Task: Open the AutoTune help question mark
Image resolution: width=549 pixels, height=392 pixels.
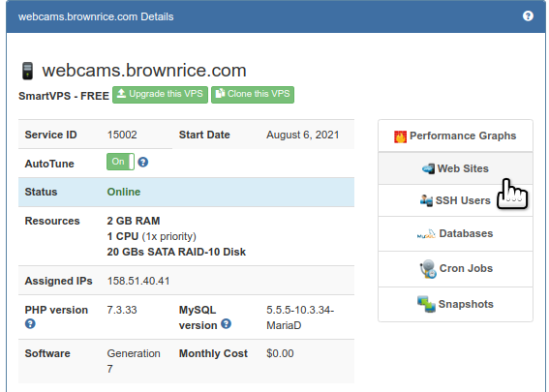Action: click(143, 162)
